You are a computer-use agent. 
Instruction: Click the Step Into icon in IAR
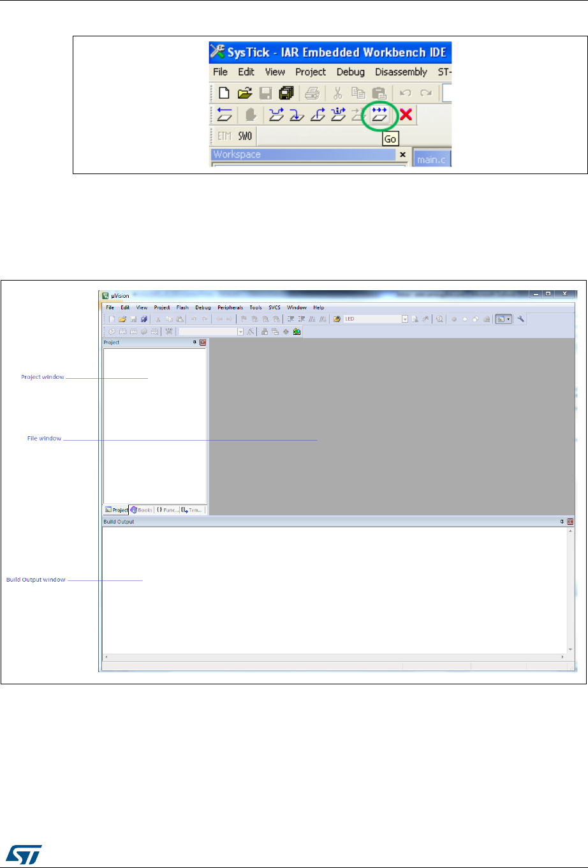pyautogui.click(x=297, y=115)
